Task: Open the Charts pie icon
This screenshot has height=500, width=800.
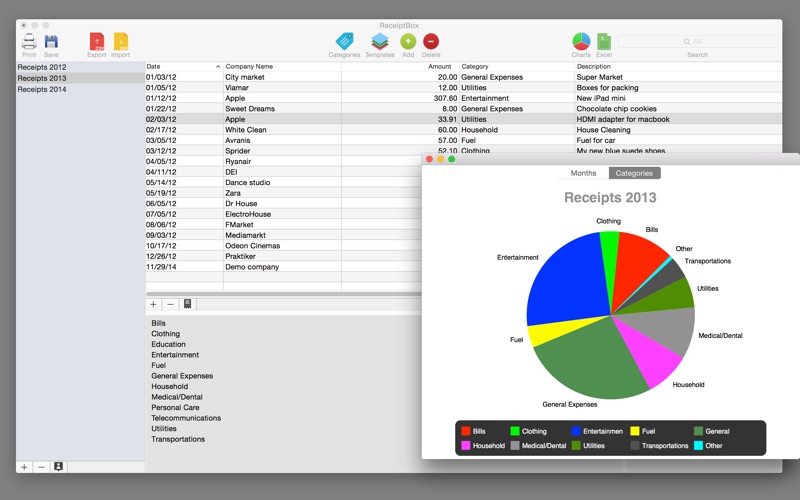Action: pyautogui.click(x=581, y=41)
